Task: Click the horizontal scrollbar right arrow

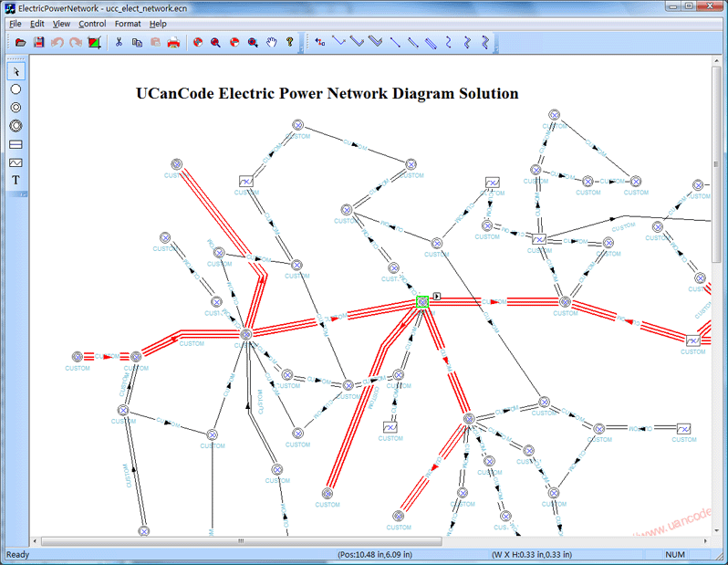Action: point(706,541)
